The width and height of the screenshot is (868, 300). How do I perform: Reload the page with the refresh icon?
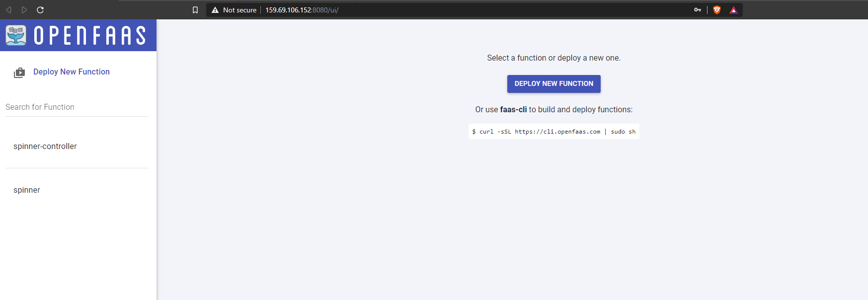[x=40, y=10]
